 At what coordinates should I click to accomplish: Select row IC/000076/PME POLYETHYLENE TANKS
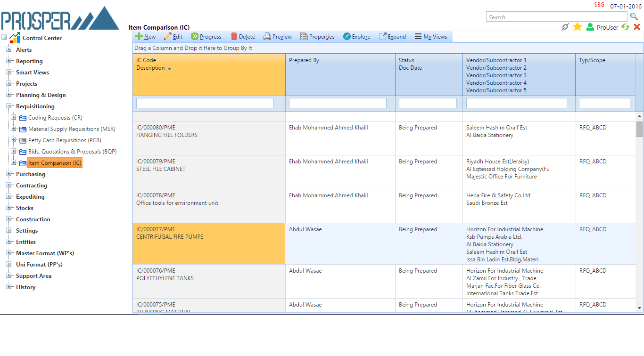pyautogui.click(x=384, y=282)
